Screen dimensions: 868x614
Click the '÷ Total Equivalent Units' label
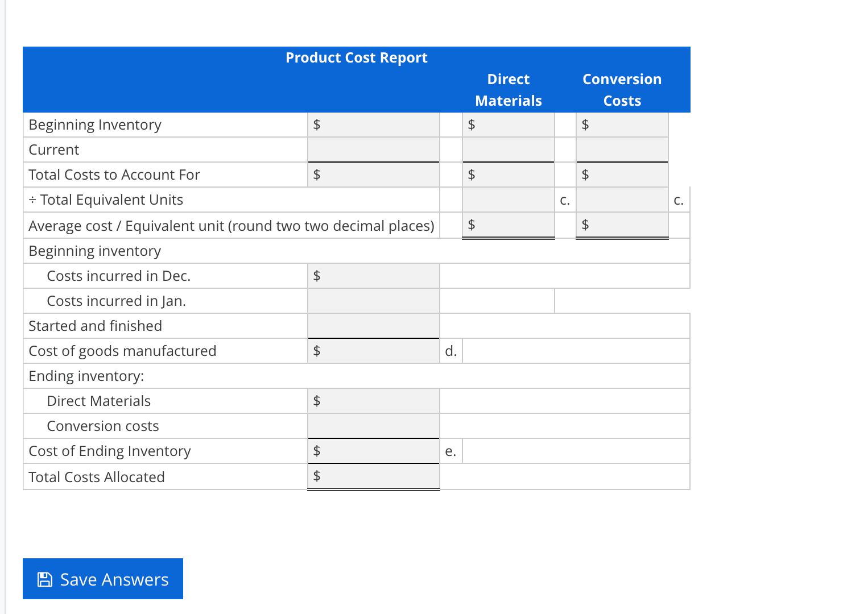(106, 200)
